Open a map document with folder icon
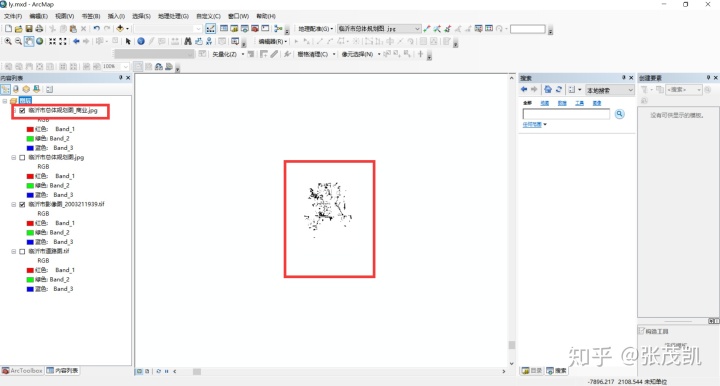 (x=18, y=29)
